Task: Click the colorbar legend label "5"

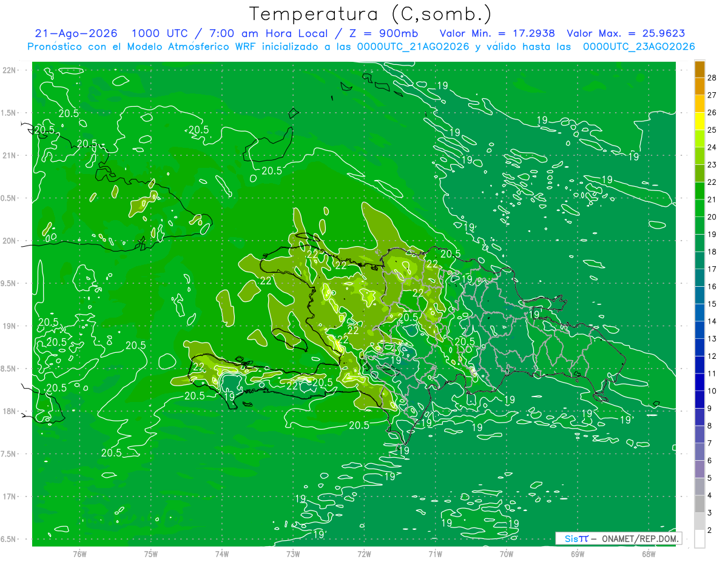Action: click(710, 478)
